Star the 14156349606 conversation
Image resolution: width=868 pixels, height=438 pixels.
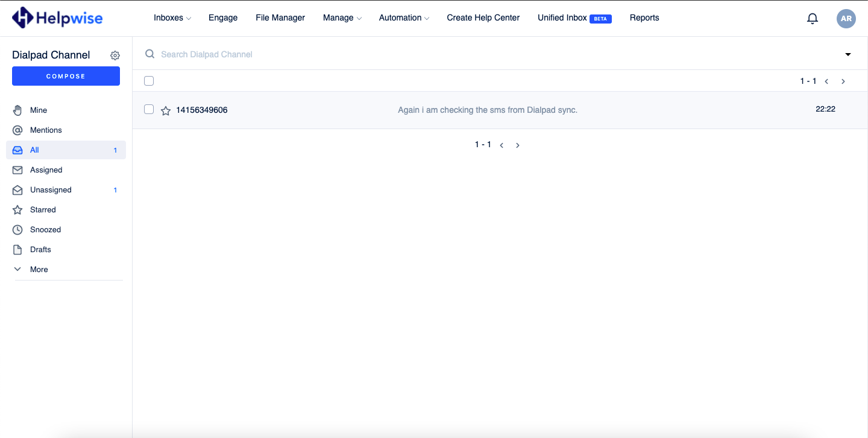(166, 110)
